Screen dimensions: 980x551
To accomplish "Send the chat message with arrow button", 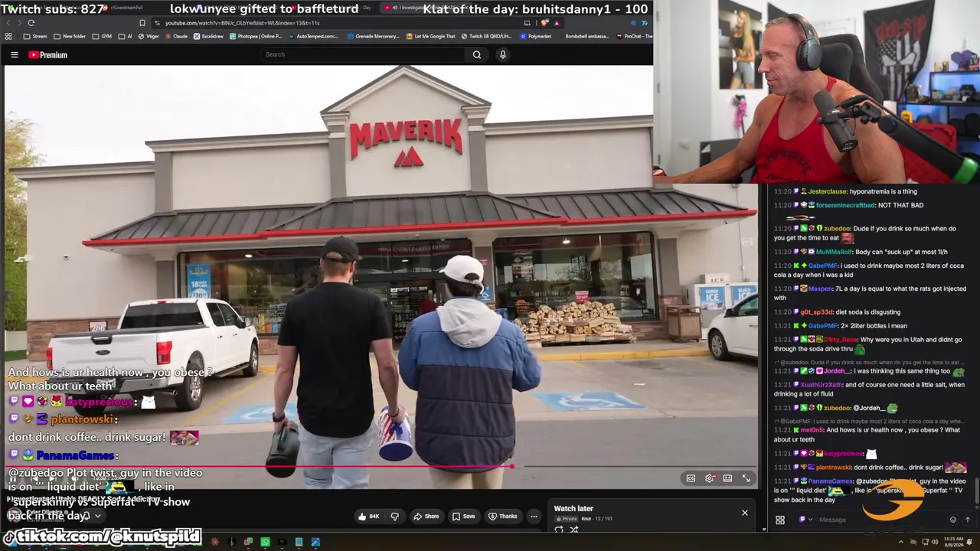I will coord(968,520).
